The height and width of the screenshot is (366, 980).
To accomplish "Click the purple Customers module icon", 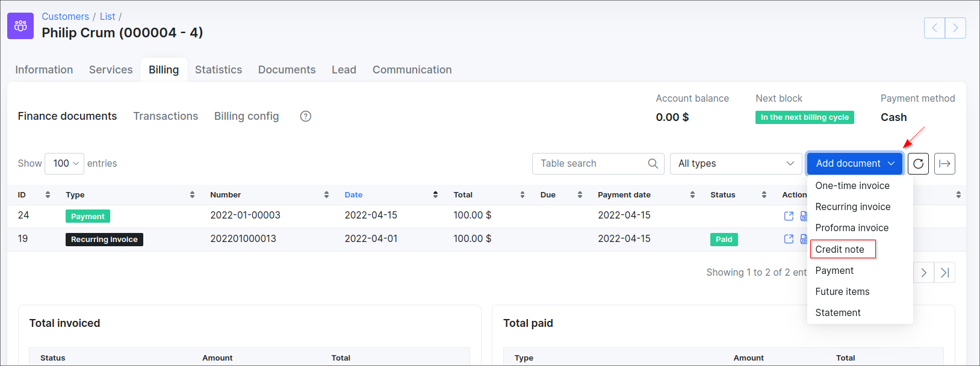I will pyautogui.click(x=20, y=26).
